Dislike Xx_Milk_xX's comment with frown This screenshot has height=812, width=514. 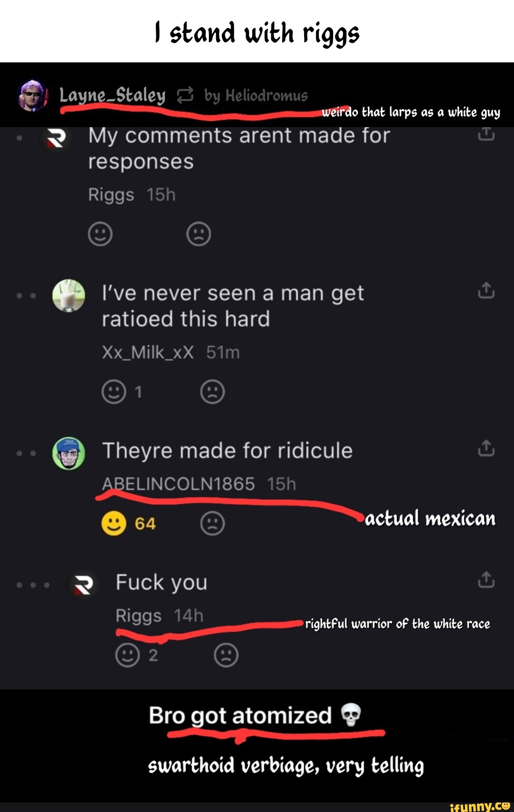pyautogui.click(x=212, y=391)
